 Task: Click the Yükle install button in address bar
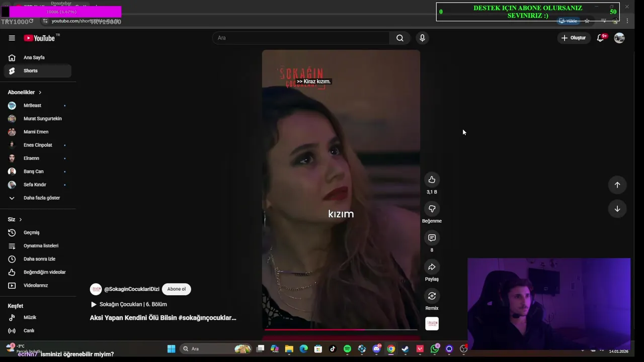[x=569, y=21]
